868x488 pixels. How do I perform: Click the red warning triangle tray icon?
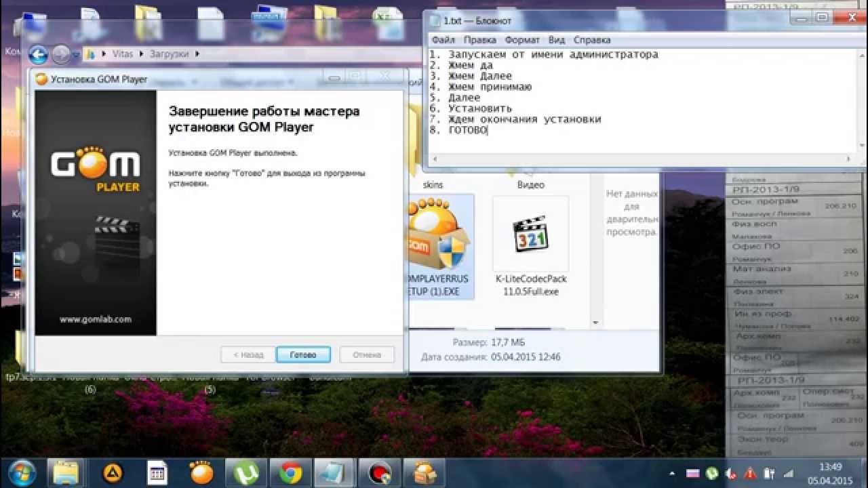(751, 473)
